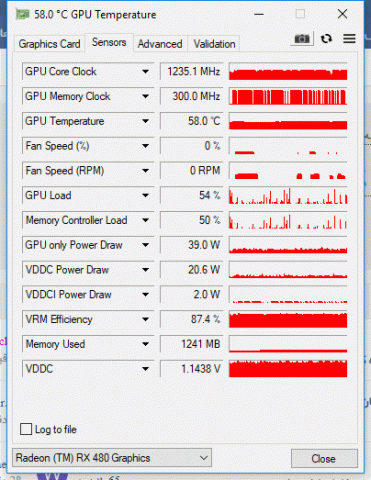Click the GPU Memory Clock history graph

(x=288, y=96)
